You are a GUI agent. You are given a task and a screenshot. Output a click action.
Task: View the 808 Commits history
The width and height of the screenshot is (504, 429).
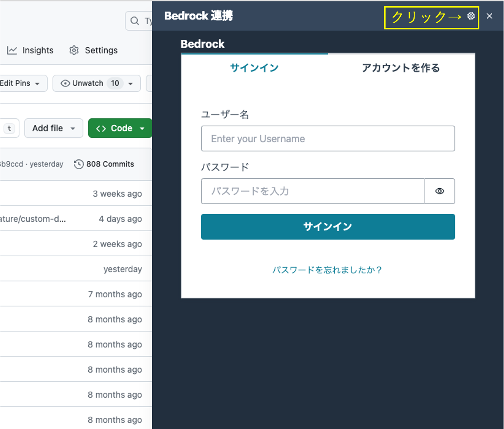pyautogui.click(x=110, y=164)
